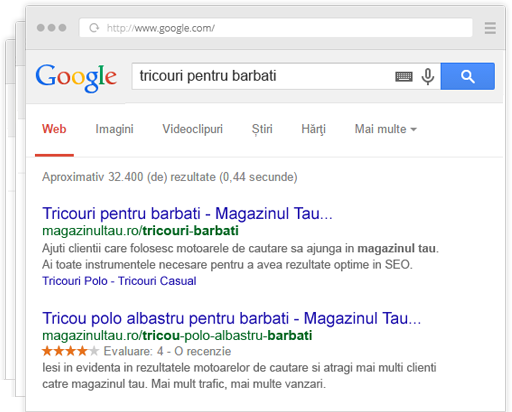
Task: Click 'Evaluare: 4 - O recenzie' text
Action: [167, 351]
